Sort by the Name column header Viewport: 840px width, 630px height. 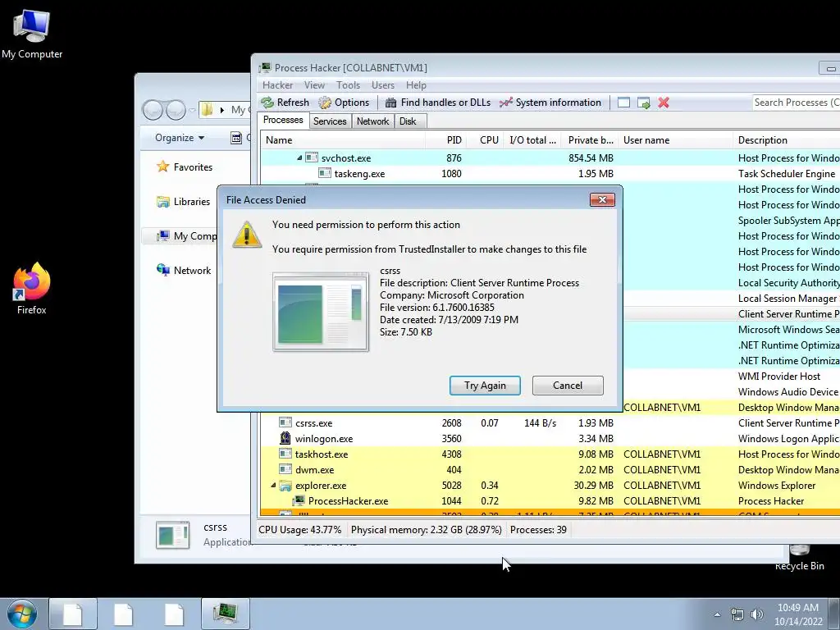[x=343, y=140]
